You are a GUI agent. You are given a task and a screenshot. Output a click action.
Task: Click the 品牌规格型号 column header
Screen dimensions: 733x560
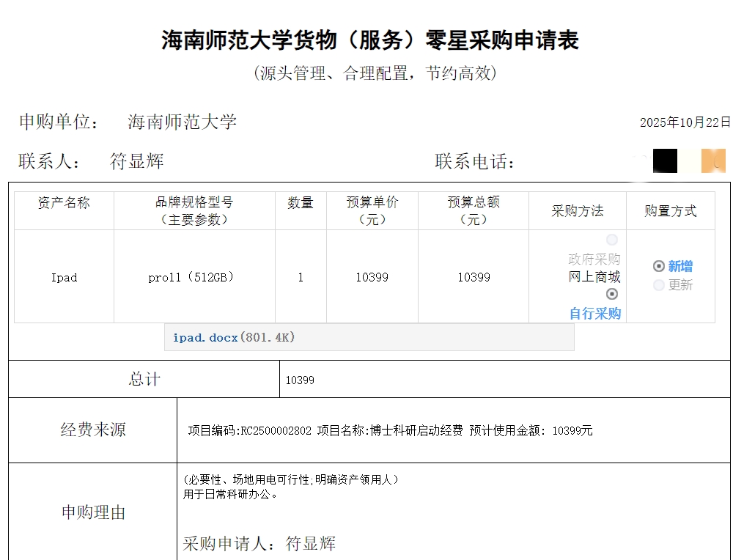tap(194, 211)
